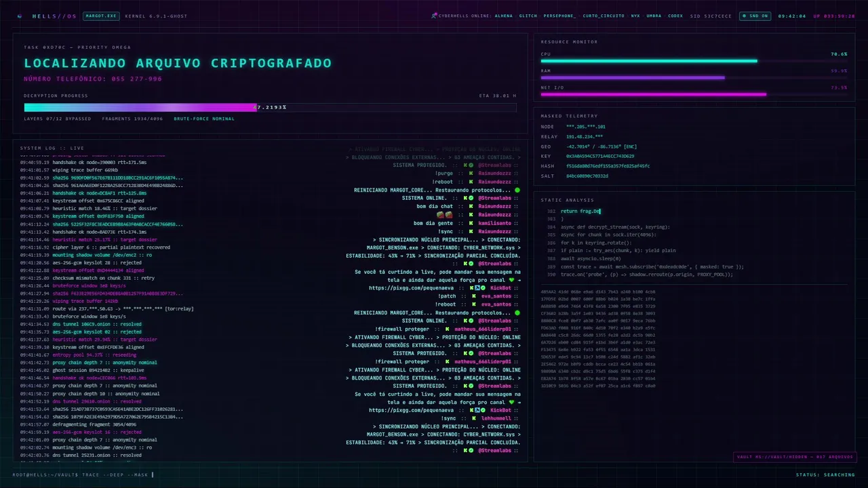Select user GLITCH in the online list
Viewport: 868px width, 488px height.
tap(528, 16)
